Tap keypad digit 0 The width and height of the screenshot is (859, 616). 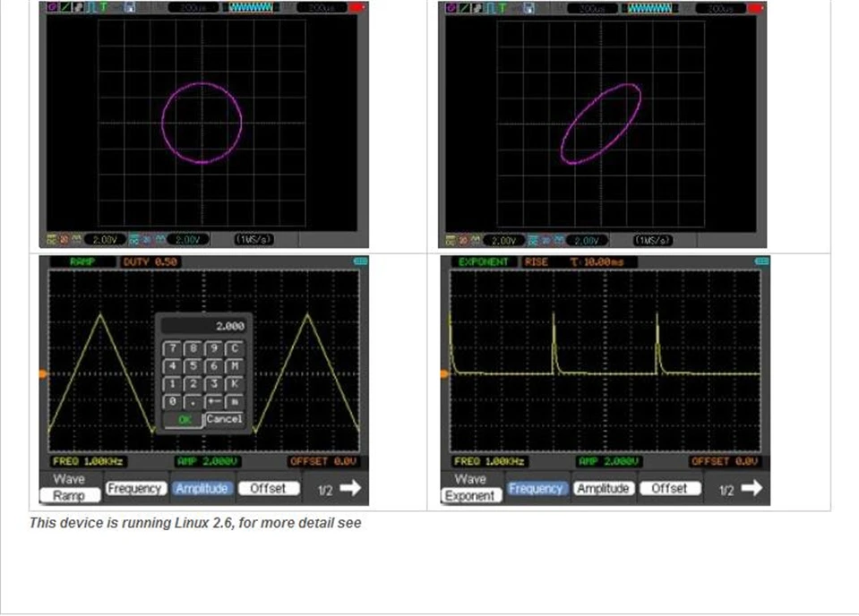pyautogui.click(x=173, y=401)
